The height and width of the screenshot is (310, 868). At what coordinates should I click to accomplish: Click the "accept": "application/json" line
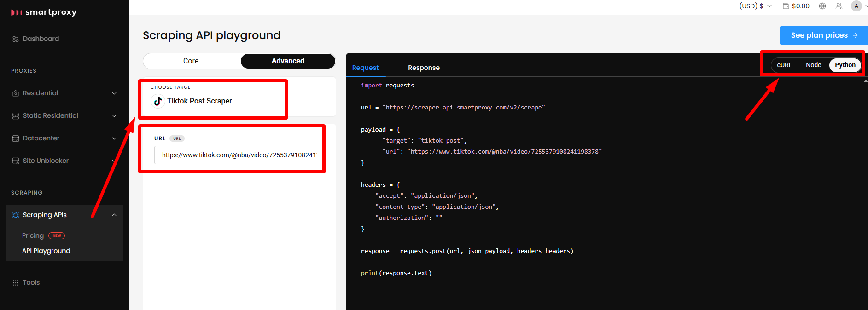[x=426, y=196]
